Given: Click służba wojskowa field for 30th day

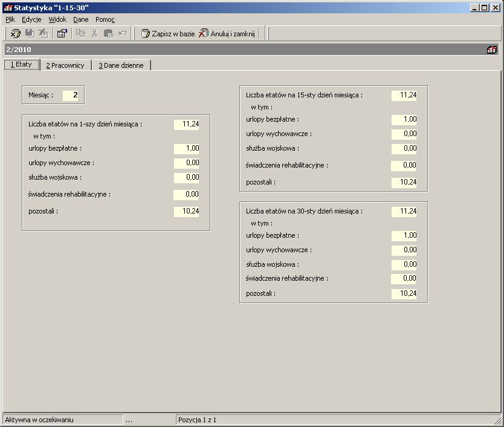Looking at the screenshot, I should (404, 264).
